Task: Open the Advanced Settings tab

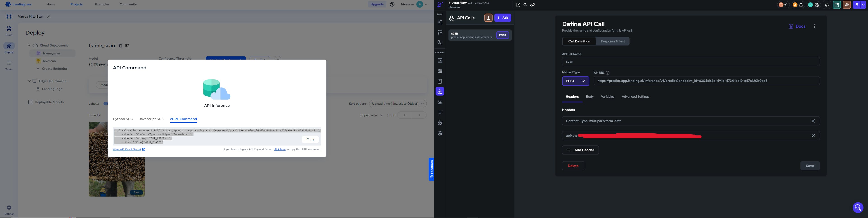Action: click(635, 97)
